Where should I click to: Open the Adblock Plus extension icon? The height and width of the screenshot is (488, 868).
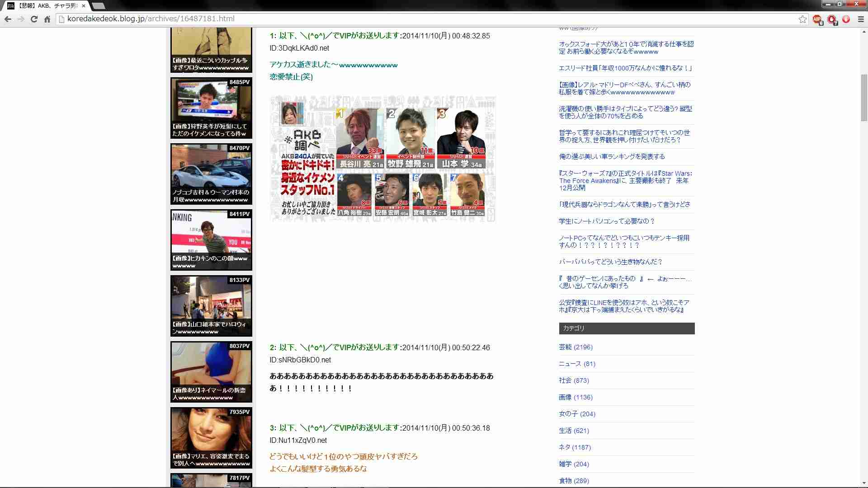tap(817, 19)
